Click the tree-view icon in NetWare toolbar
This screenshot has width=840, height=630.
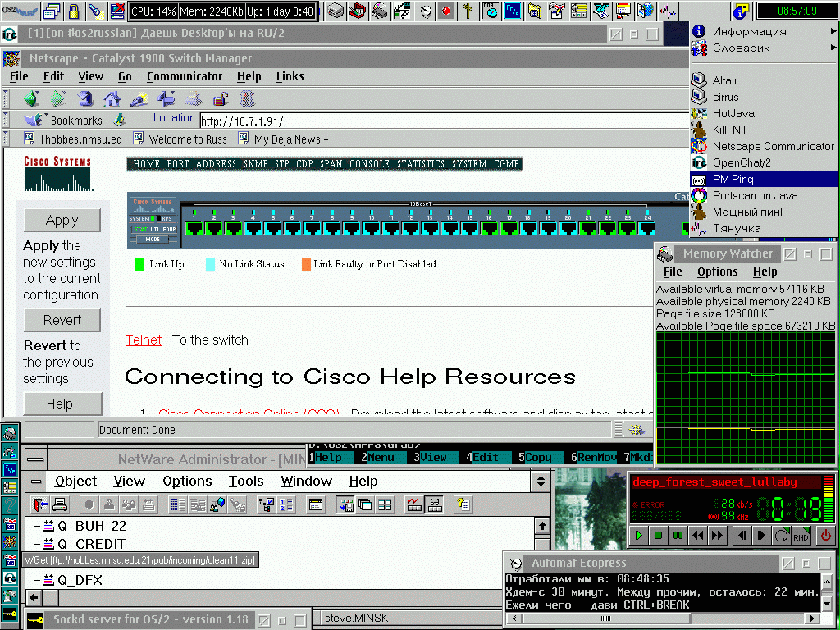point(267,504)
